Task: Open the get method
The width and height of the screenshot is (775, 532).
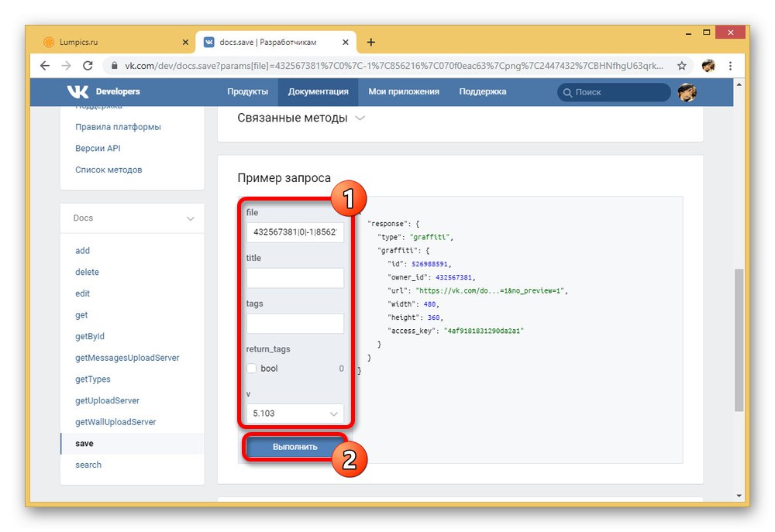Action: 81,315
